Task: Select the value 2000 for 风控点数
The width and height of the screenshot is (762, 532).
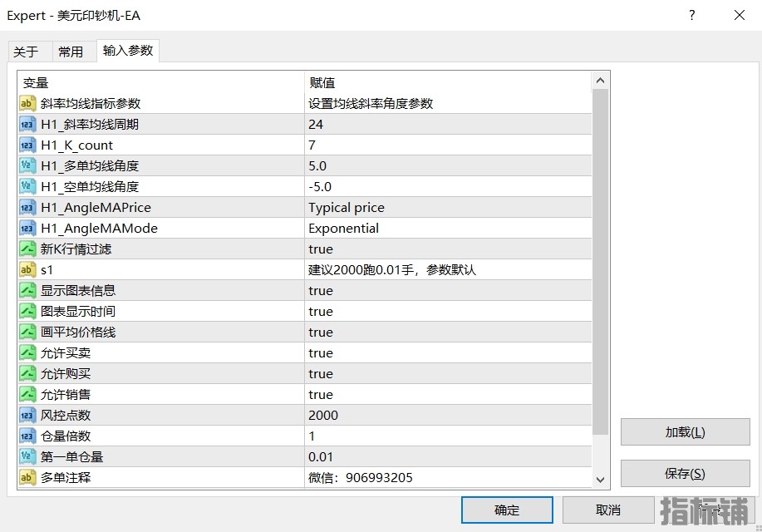Action: pyautogui.click(x=448, y=416)
